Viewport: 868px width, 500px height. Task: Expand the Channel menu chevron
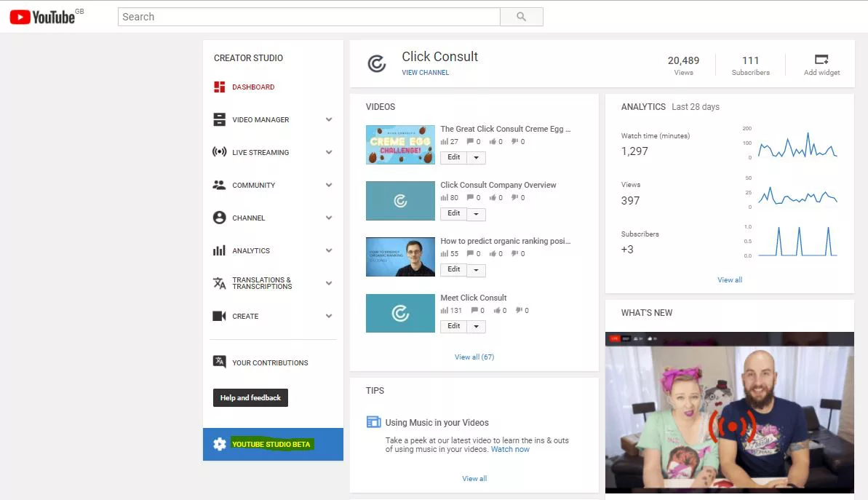tap(329, 218)
